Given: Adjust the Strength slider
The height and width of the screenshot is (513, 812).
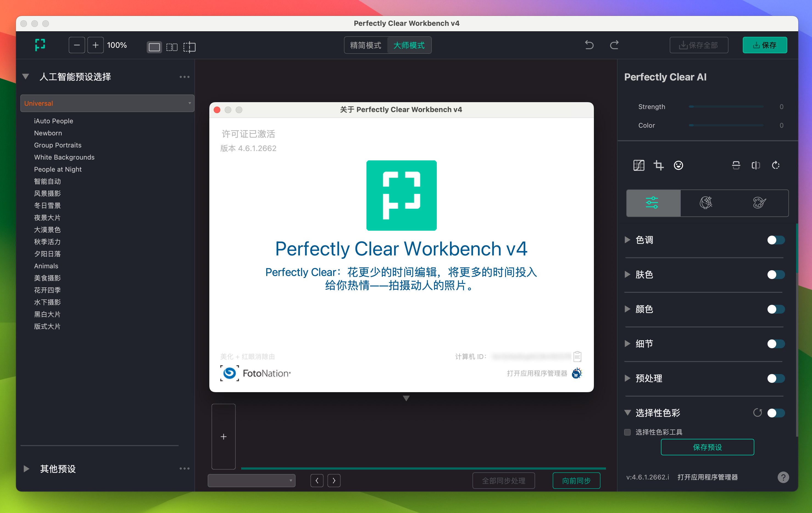Looking at the screenshot, I should click(726, 107).
